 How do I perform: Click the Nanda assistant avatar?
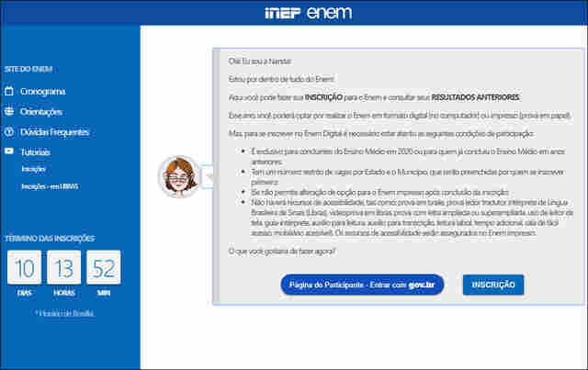tap(179, 176)
